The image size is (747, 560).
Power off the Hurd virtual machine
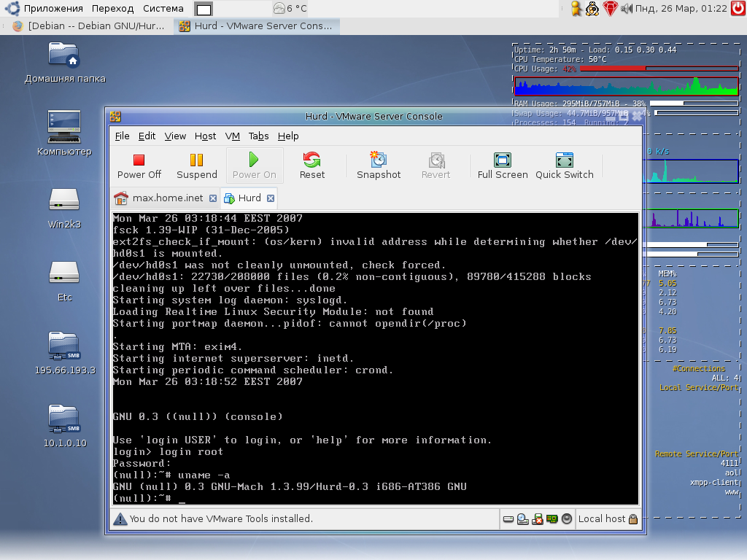(x=139, y=166)
